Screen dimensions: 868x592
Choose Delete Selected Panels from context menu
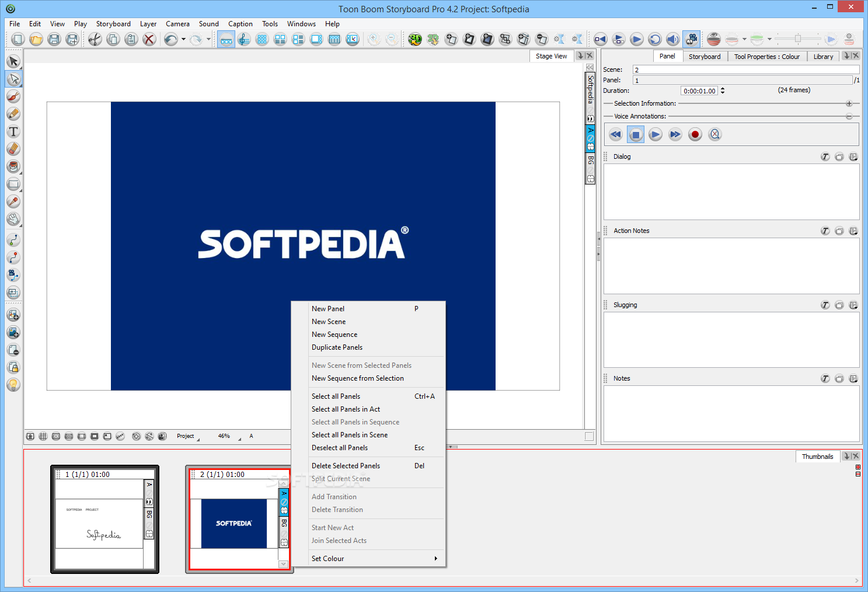tap(368, 466)
